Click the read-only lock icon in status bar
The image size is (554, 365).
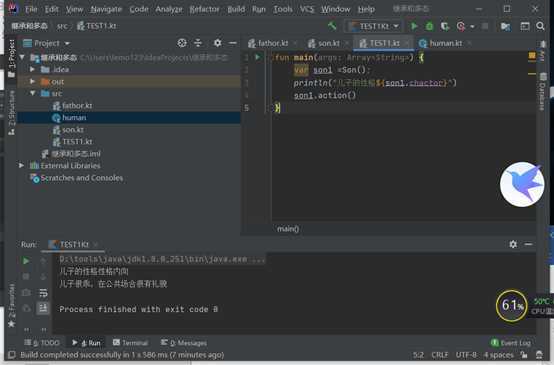[524, 355]
